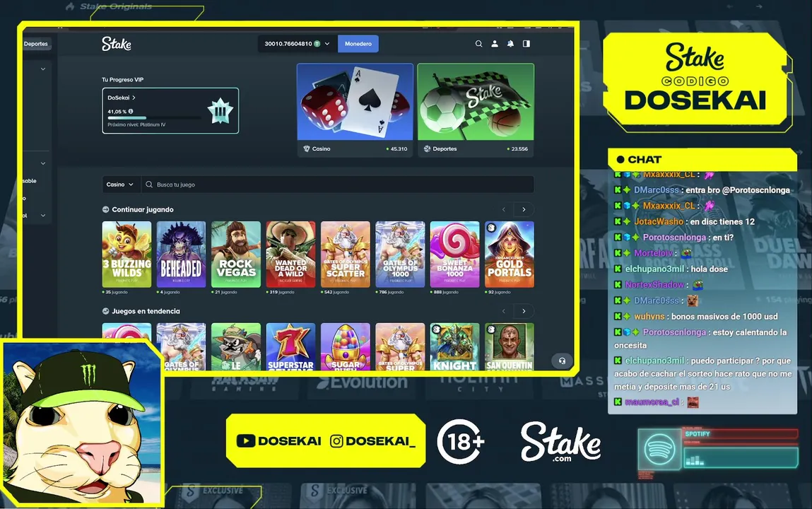Open the Sweet Bonanza 1000 game

(x=454, y=255)
